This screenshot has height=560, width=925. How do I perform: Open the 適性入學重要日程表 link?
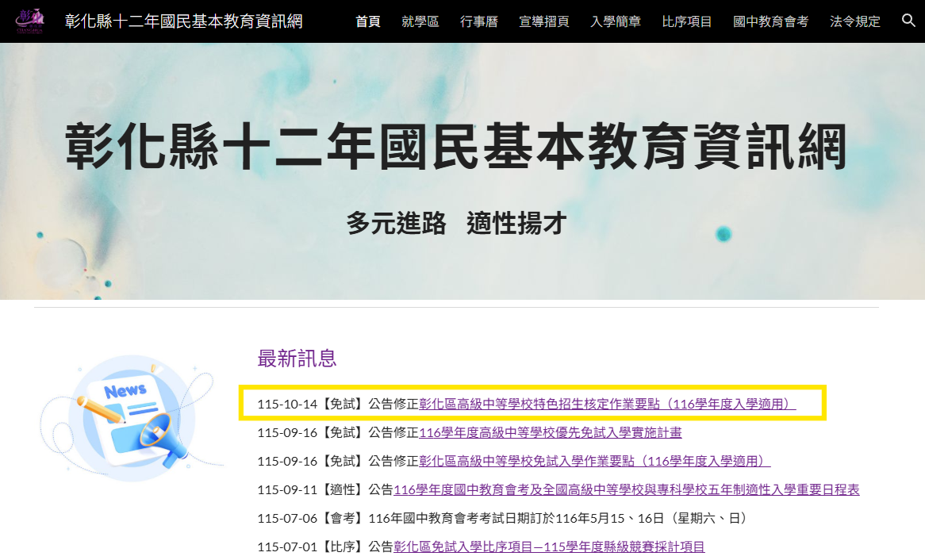pos(627,489)
